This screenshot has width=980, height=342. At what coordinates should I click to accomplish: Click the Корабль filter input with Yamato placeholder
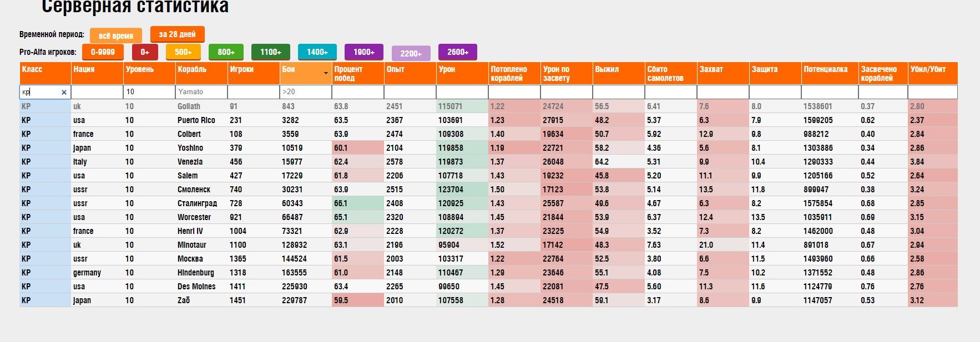tap(201, 92)
